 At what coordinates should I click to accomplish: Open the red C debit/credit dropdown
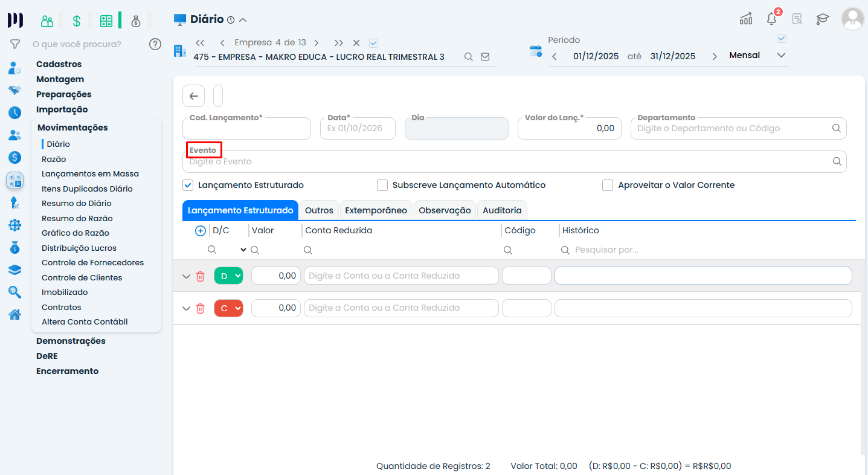pos(228,308)
